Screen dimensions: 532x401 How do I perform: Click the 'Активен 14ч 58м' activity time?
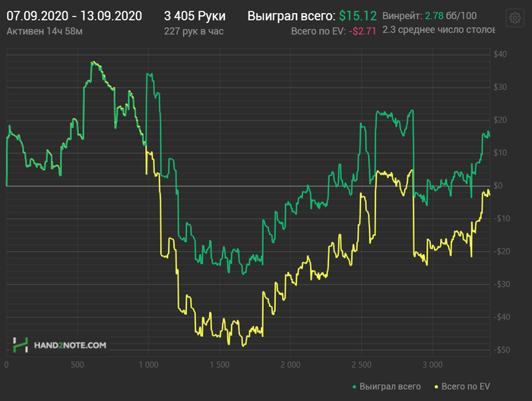tap(44, 31)
